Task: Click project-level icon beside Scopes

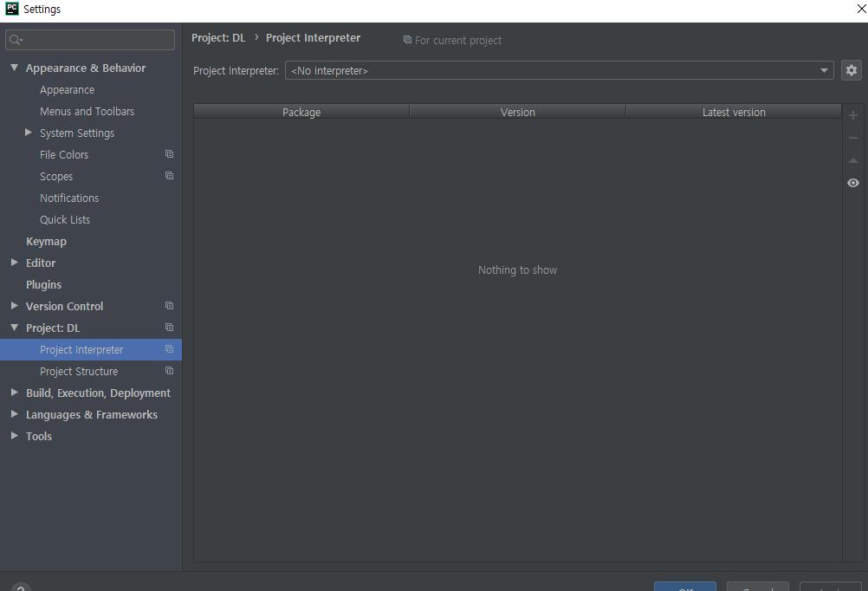Action: pyautogui.click(x=170, y=176)
